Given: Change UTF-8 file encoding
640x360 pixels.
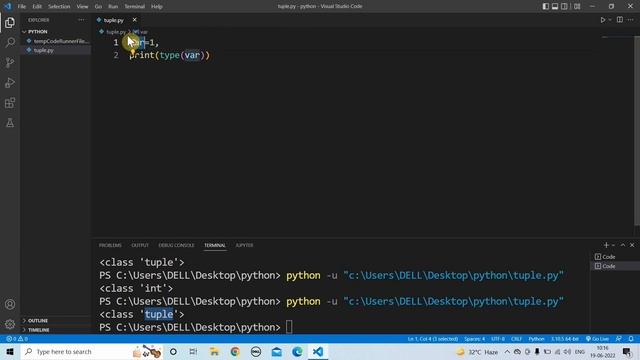Looking at the screenshot, I should (x=498, y=339).
